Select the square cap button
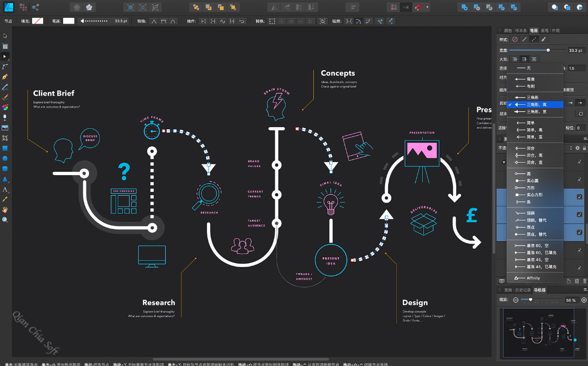The width and height of the screenshot is (588, 366). point(533,59)
